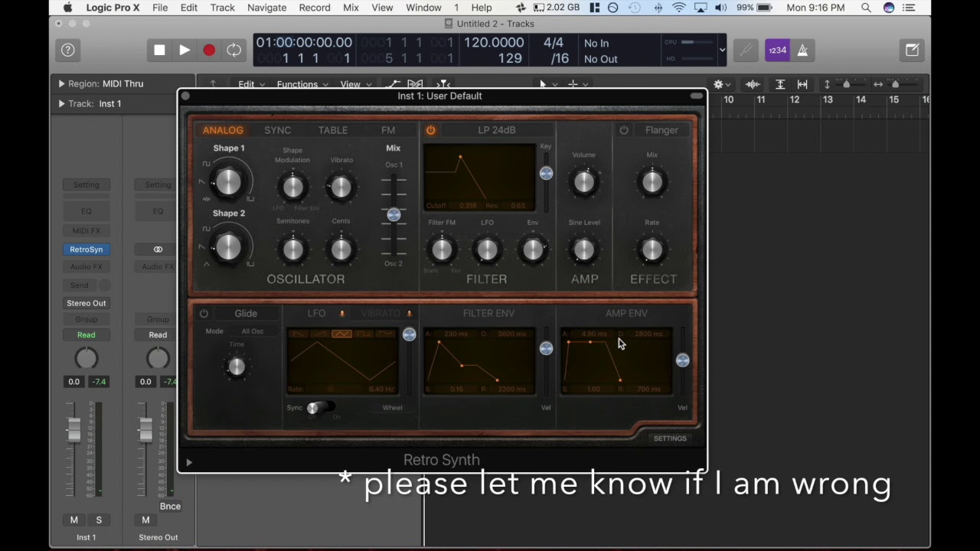Toggle Read automation on Stereo Out strip
The height and width of the screenshot is (551, 980).
pyautogui.click(x=158, y=334)
